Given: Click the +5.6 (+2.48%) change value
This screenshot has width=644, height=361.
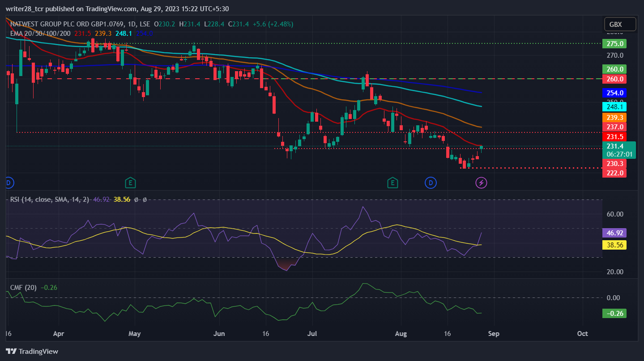Looking at the screenshot, I should click(x=273, y=24).
